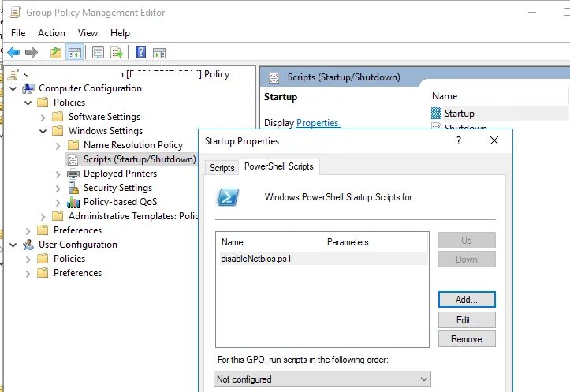This screenshot has height=392, width=570.
Task: Click the dialog help question mark button
Action: click(459, 140)
